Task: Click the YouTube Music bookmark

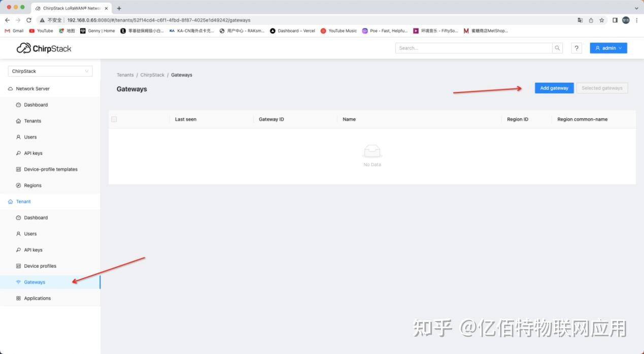Action: [338, 30]
